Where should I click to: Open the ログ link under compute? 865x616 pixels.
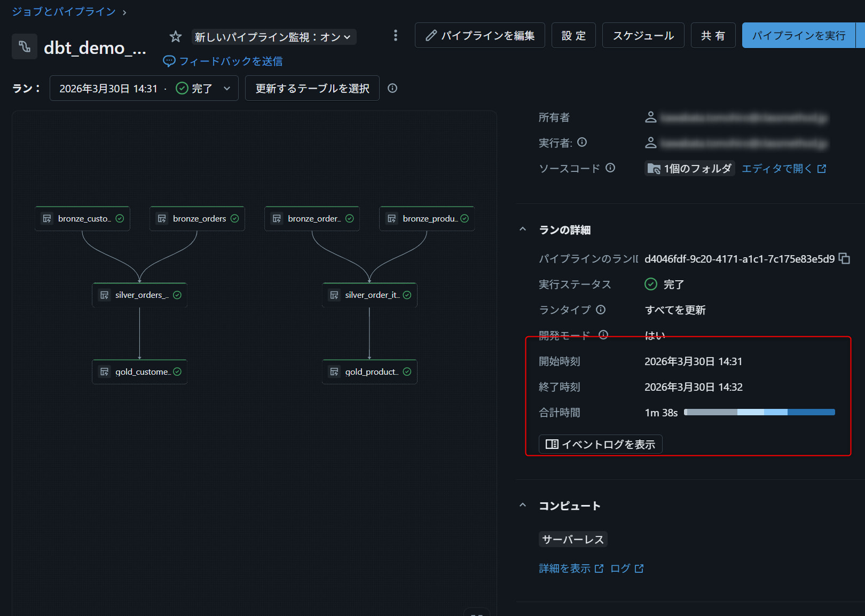pos(627,568)
